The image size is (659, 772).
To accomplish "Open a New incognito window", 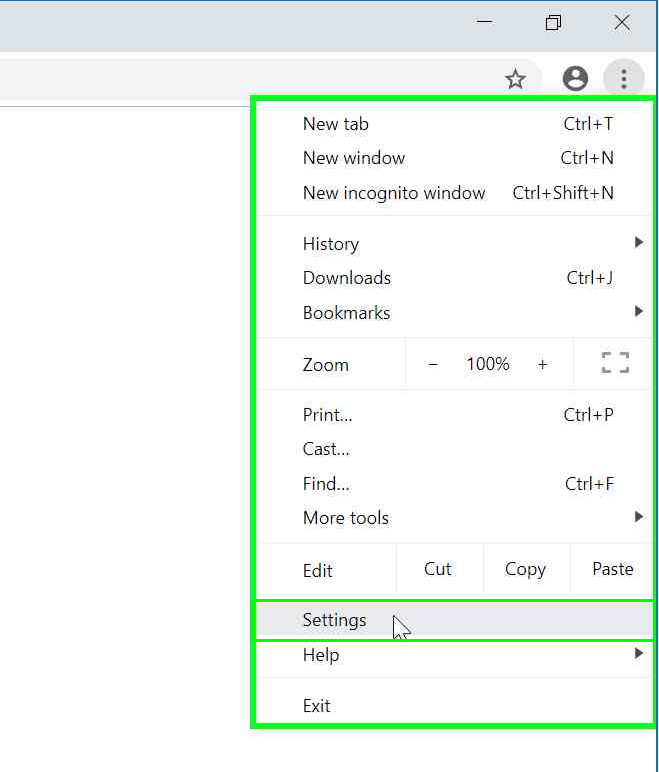I will (x=454, y=193).
